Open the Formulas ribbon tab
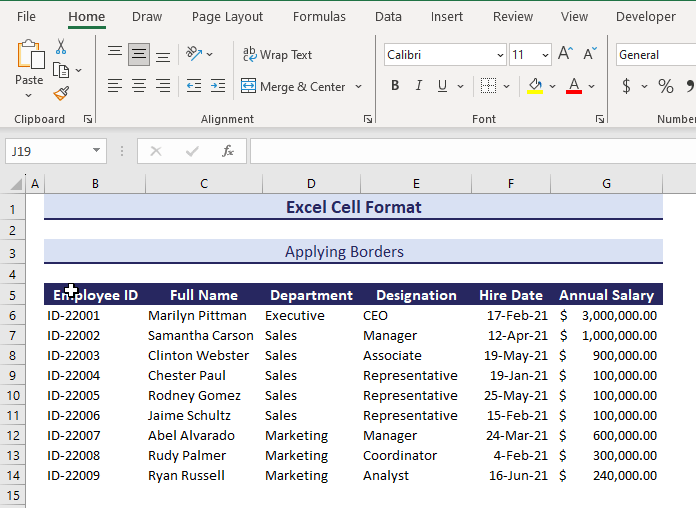This screenshot has height=508, width=696. click(319, 16)
